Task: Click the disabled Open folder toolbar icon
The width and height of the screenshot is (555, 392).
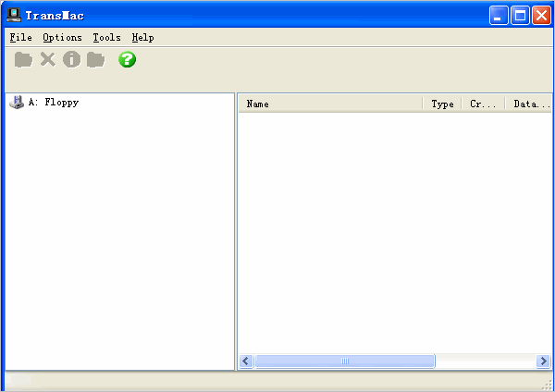Action: [23, 59]
